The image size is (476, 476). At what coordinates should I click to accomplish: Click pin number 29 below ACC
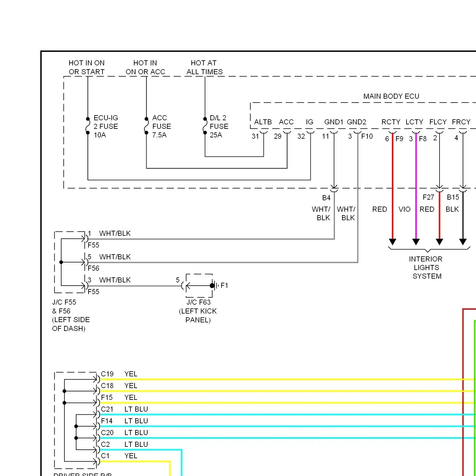(278, 136)
